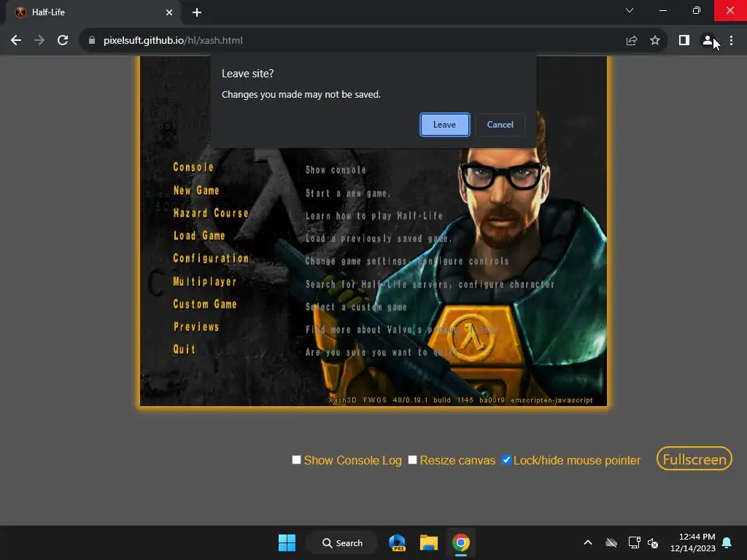Image resolution: width=747 pixels, height=560 pixels.
Task: Click the Fullscreen button
Action: [694, 459]
